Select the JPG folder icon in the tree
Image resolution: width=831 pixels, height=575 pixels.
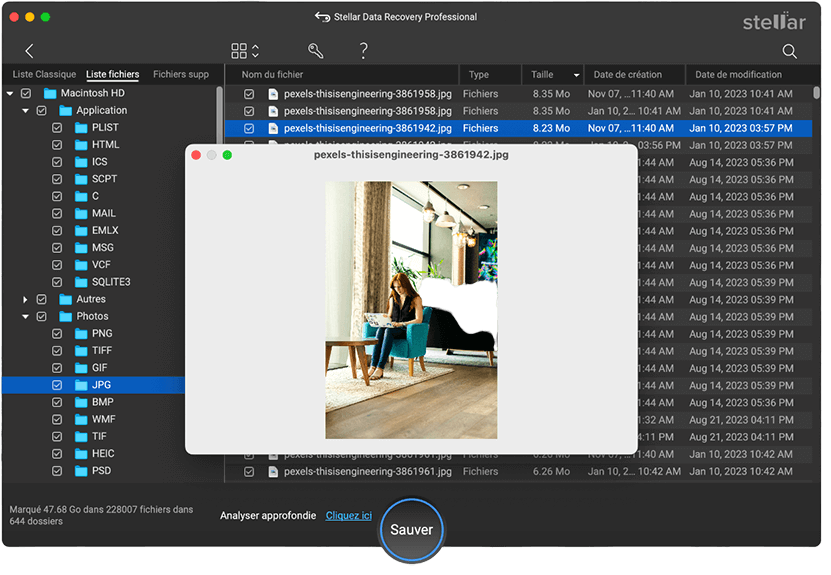pos(80,385)
